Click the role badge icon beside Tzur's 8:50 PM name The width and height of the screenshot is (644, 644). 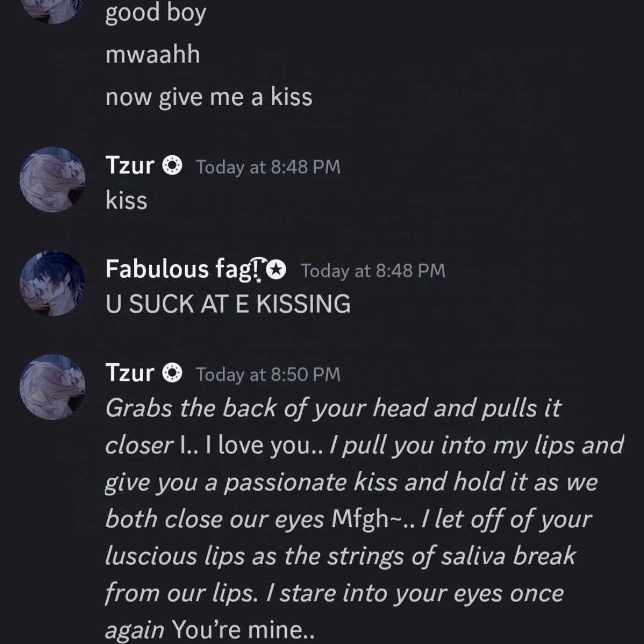pyautogui.click(x=172, y=373)
